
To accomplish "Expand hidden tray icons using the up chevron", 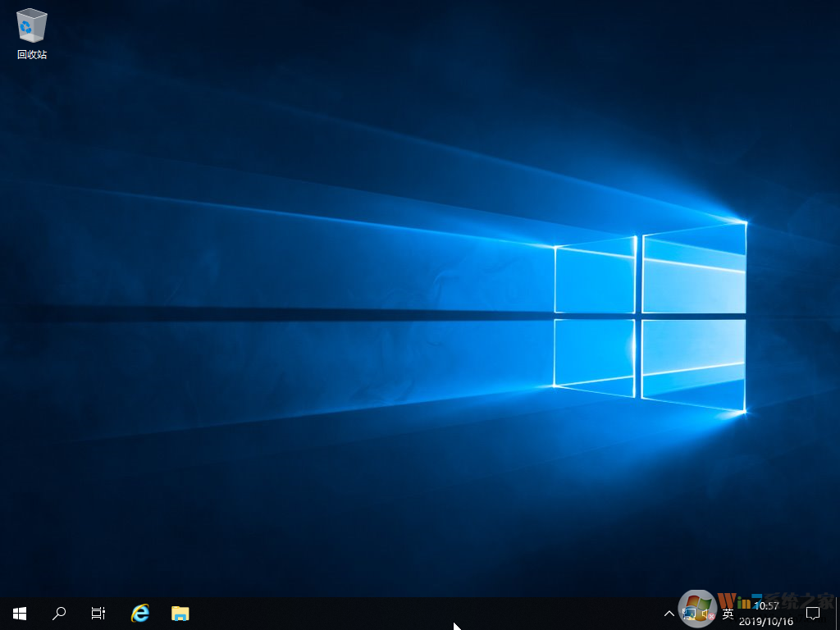I will 669,613.
